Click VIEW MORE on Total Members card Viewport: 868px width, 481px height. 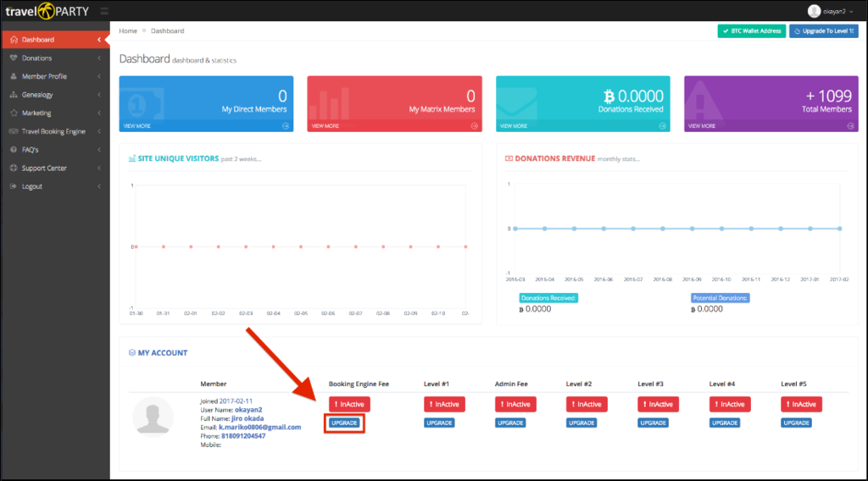(702, 126)
